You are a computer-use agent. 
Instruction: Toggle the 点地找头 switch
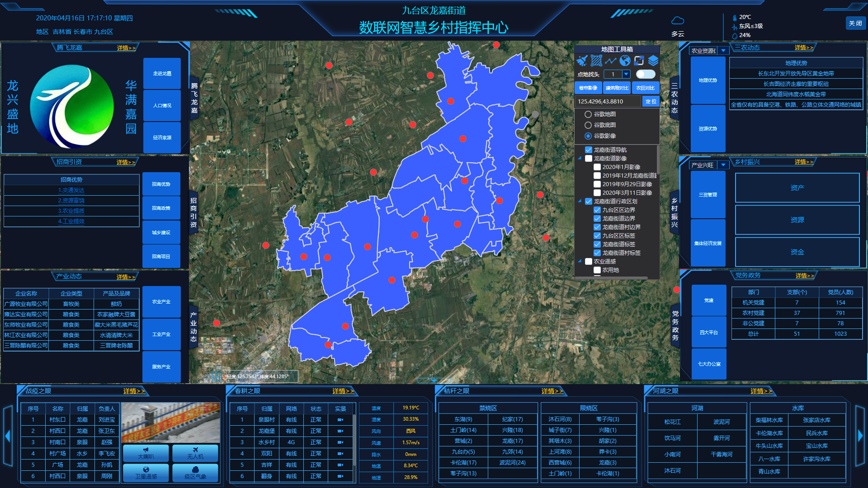[645, 74]
